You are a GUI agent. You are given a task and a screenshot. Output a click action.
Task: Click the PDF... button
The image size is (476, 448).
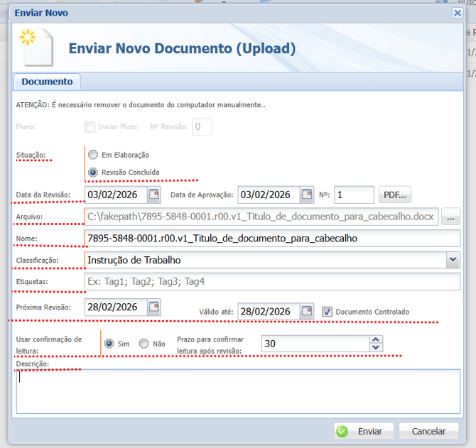pyautogui.click(x=396, y=195)
